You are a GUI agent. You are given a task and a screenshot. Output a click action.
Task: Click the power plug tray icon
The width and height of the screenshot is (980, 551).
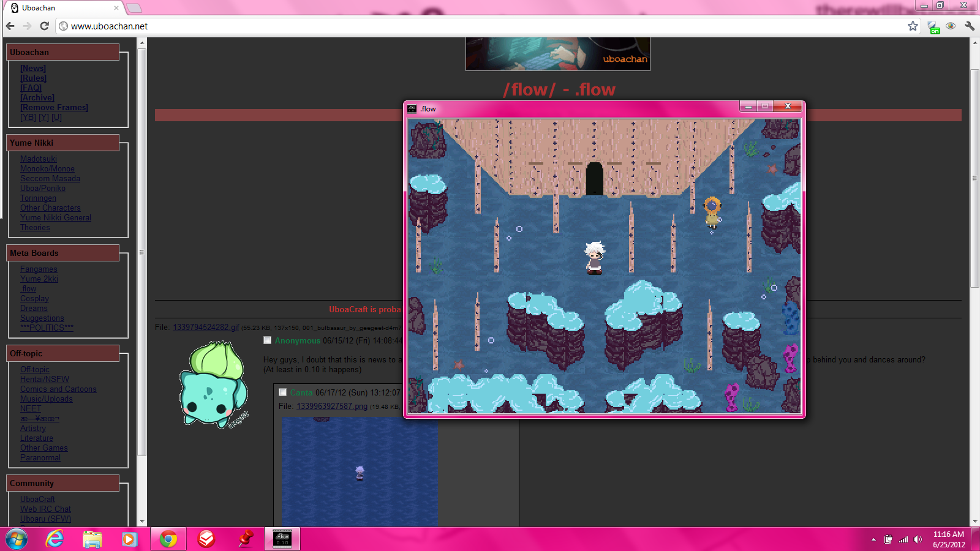click(x=888, y=539)
